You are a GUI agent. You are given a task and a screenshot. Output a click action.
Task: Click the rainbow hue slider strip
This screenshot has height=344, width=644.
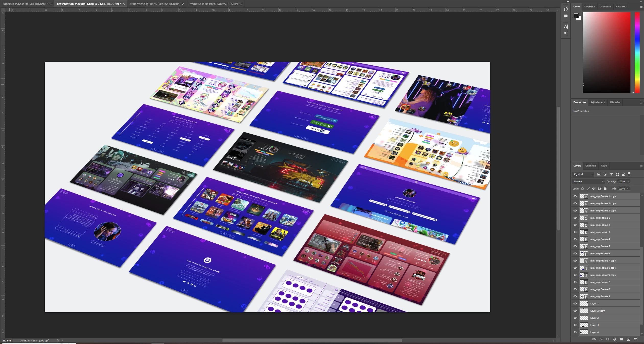pos(637,52)
